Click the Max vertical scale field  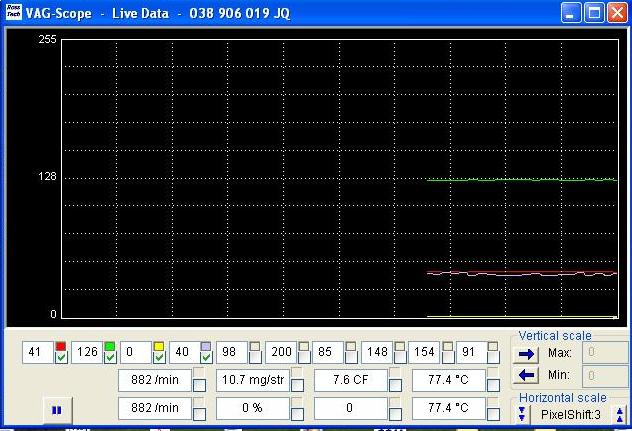click(606, 353)
